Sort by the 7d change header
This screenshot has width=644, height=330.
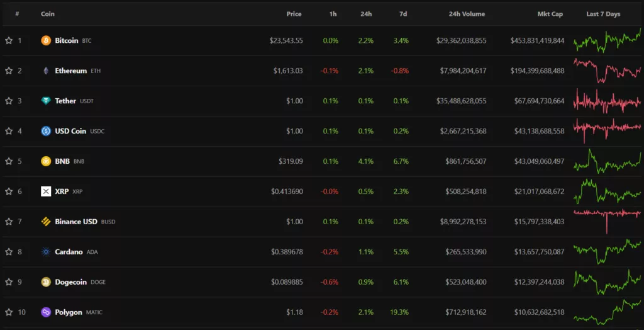403,14
